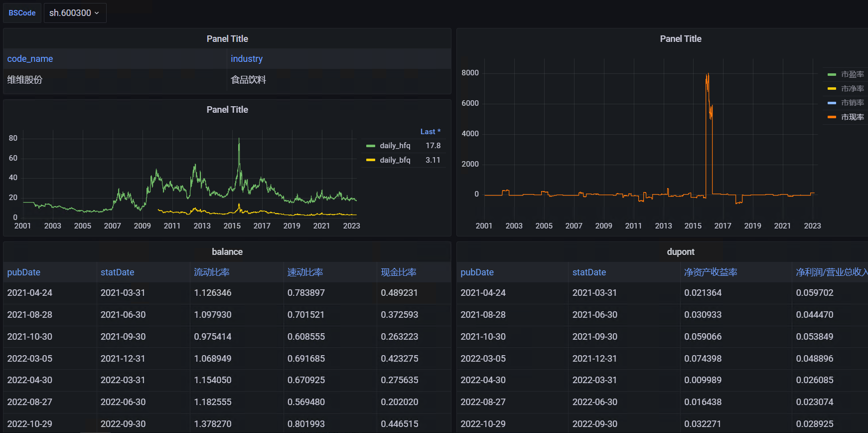Select balance cell 1.097930
This screenshot has height=433, width=868.
237,315
